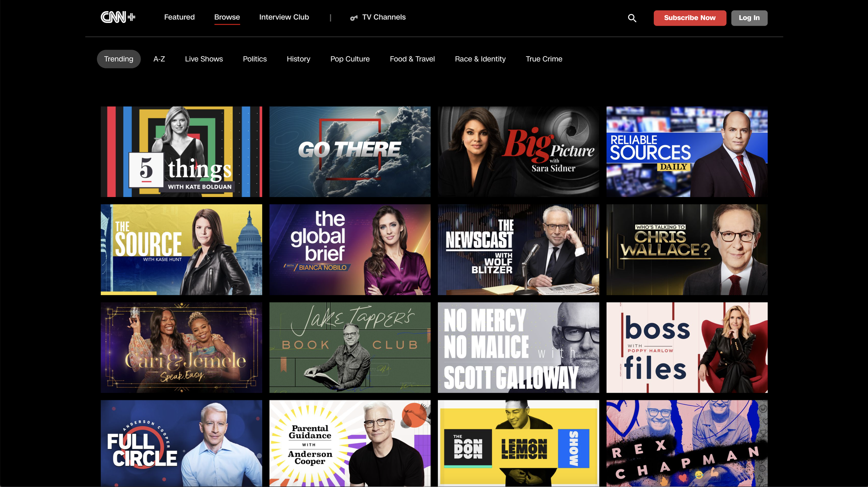Select Reliable Sources Daily thumbnail
This screenshot has width=868, height=487.
point(686,152)
